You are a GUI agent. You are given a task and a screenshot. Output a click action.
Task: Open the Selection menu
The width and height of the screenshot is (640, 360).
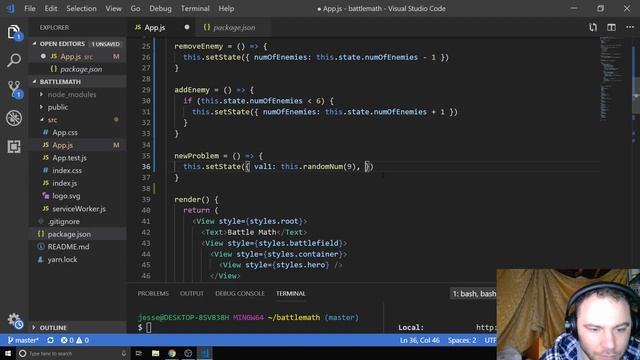81,9
